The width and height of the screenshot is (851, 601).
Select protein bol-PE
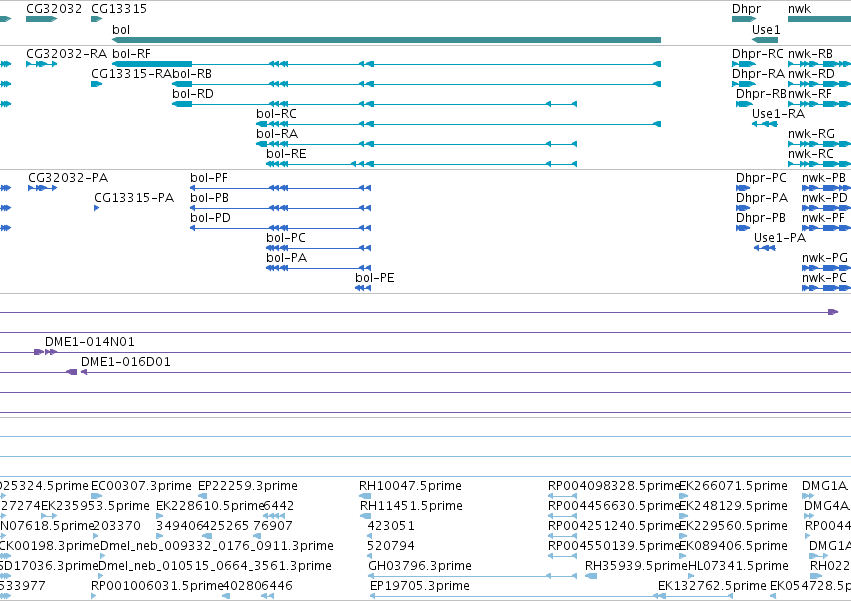363,288
